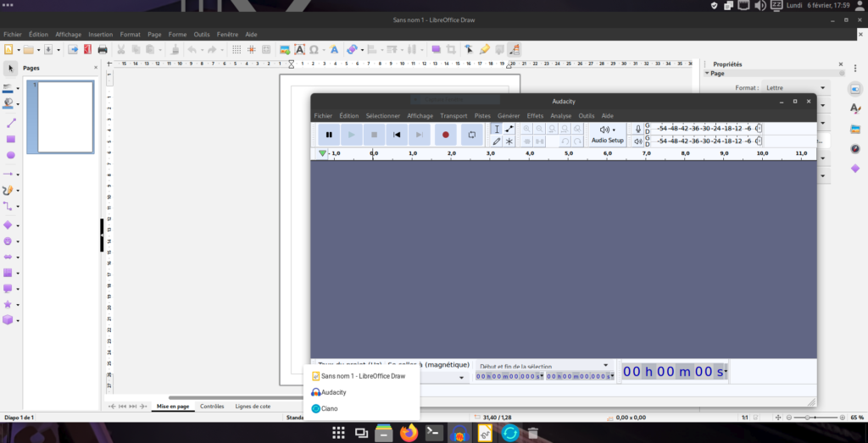Viewport: 868px width, 443px height.
Task: Open the Insertion menu in LibreOffice Draw
Action: tap(100, 34)
